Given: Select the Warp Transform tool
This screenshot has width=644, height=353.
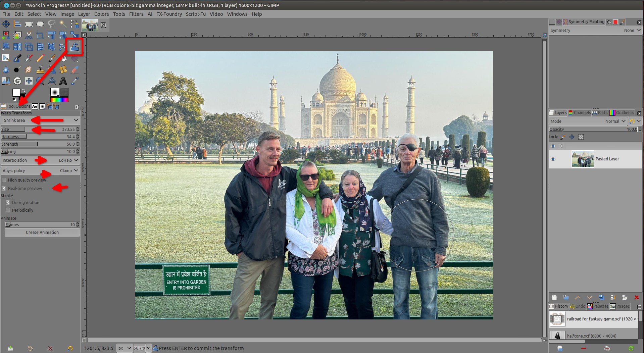Looking at the screenshot, I should coord(74,47).
